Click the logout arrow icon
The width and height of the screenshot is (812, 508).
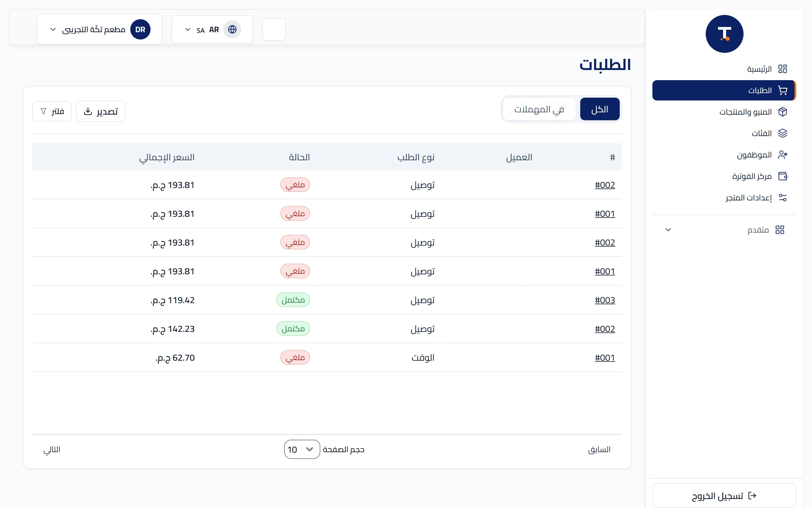tap(752, 496)
